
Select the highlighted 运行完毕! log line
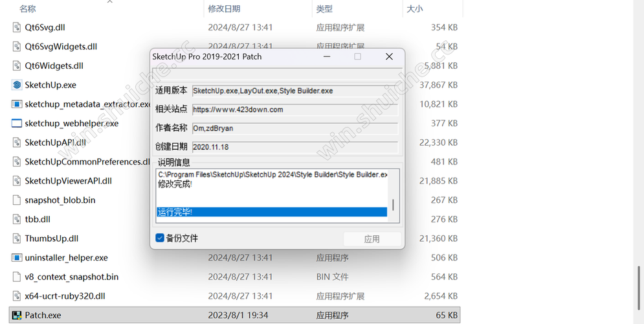pos(271,212)
